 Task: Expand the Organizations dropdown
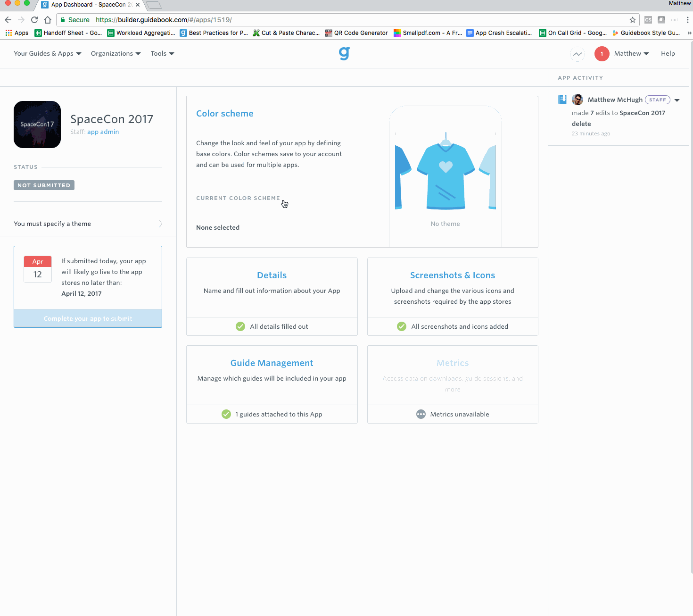[116, 54]
